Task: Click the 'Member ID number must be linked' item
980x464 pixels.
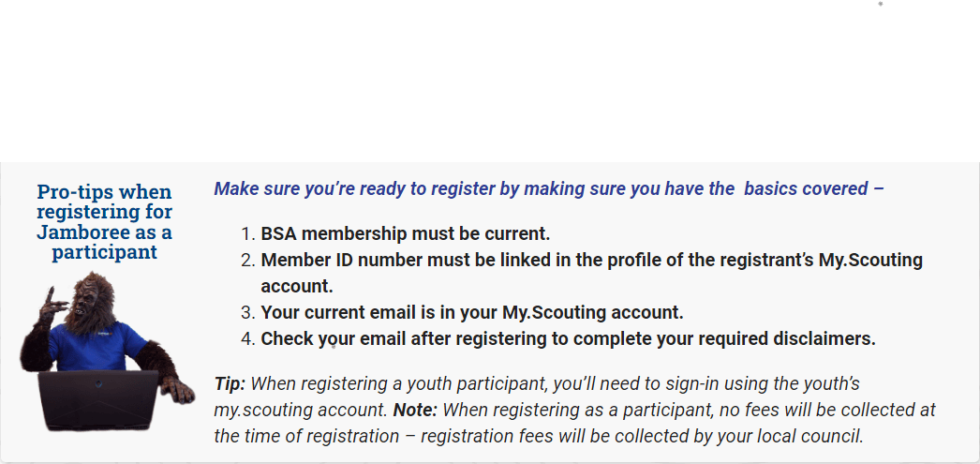Action: (x=591, y=273)
